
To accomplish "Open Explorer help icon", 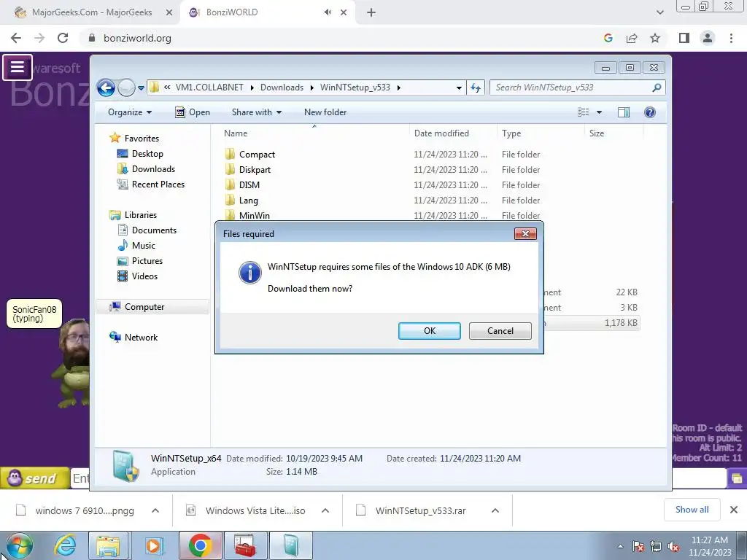I will [649, 112].
